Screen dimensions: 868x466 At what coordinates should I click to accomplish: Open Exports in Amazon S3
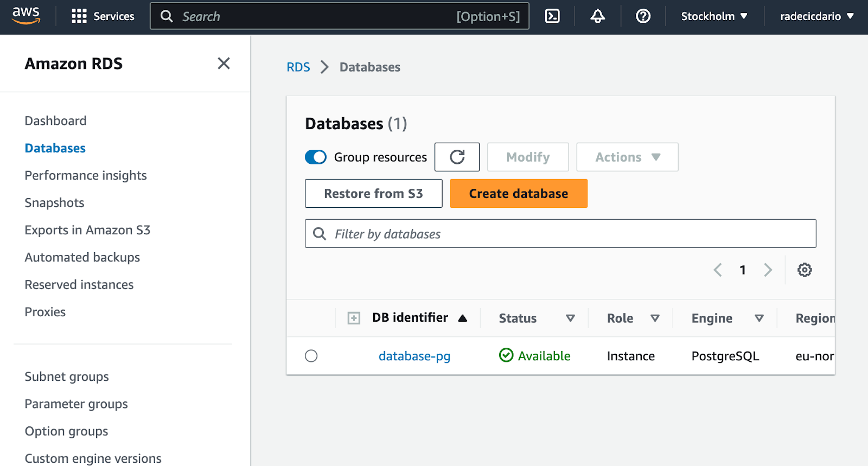pos(87,230)
